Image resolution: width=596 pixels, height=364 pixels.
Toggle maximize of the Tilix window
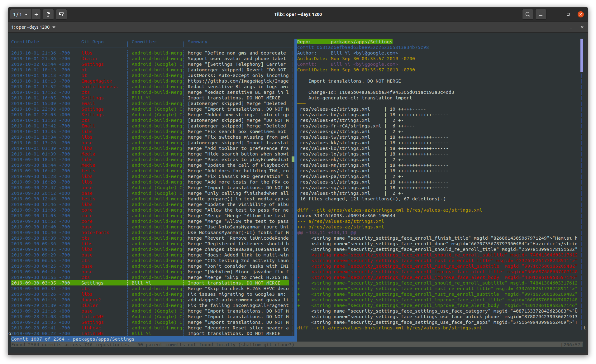pos(568,14)
